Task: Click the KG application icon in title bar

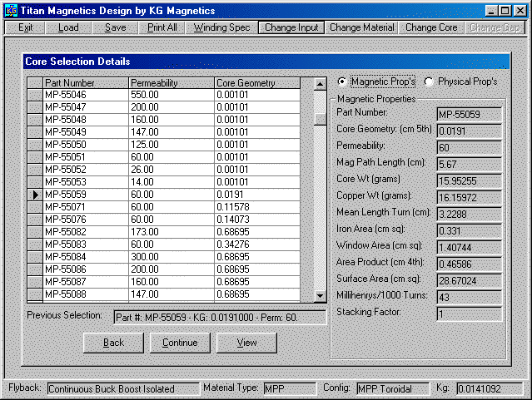Action: [x=11, y=11]
